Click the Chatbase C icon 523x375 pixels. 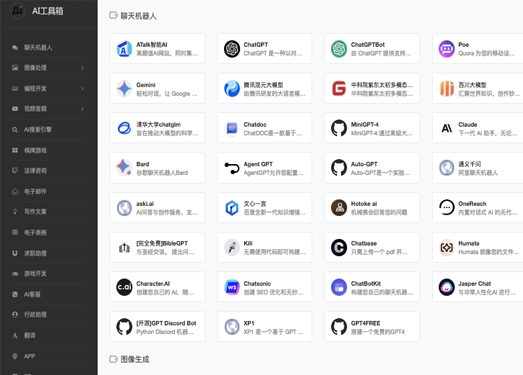click(339, 248)
